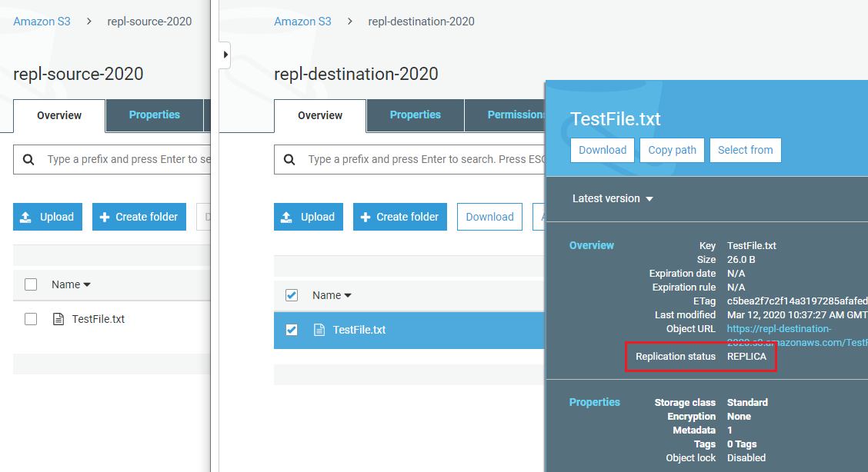This screenshot has height=472, width=868.
Task: Sort by Name in destination bucket list
Action: [332, 296]
